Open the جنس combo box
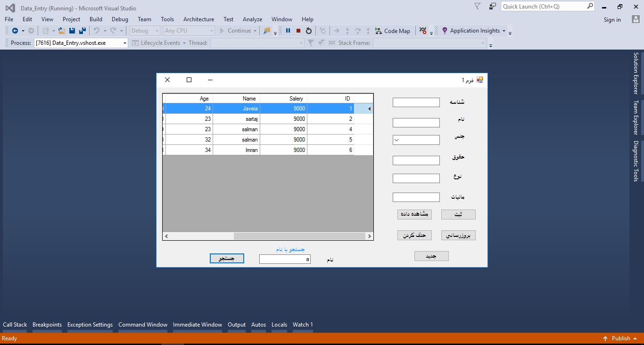This screenshot has width=644, height=345. [x=416, y=140]
